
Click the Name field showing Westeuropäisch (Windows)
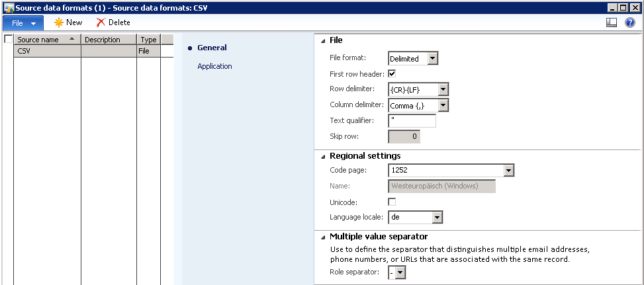point(441,186)
